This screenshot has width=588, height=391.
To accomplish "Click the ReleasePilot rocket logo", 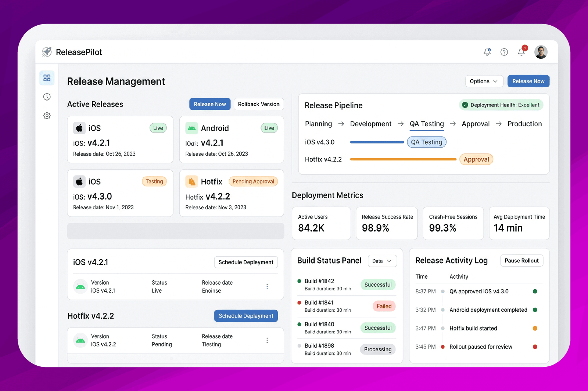I will point(47,52).
